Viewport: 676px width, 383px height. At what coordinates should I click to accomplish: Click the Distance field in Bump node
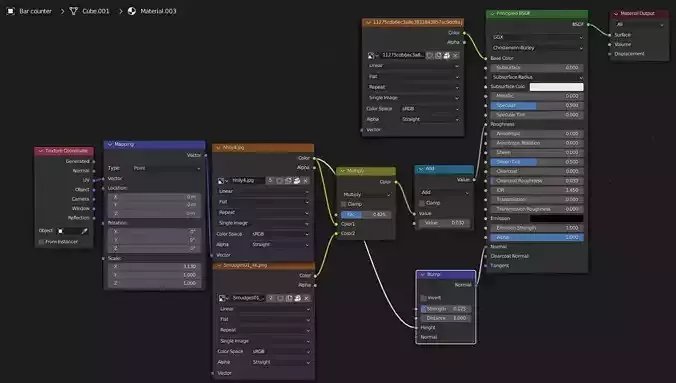pyautogui.click(x=445, y=318)
